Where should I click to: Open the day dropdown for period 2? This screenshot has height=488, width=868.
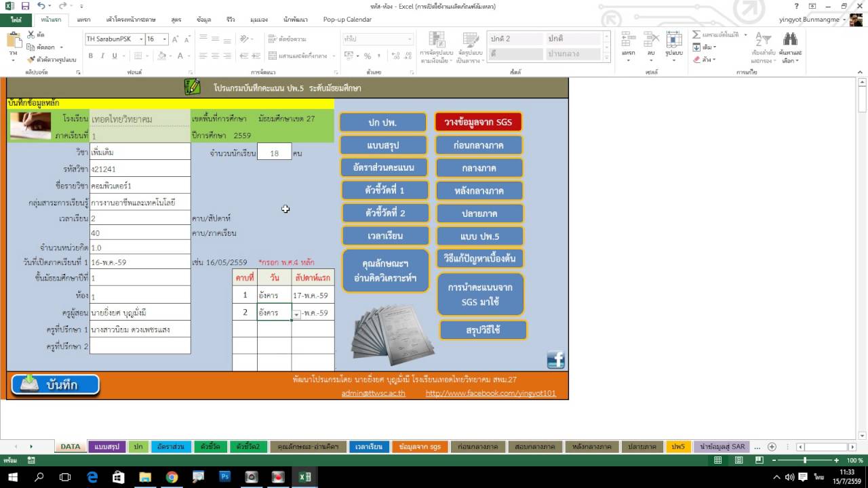[296, 314]
